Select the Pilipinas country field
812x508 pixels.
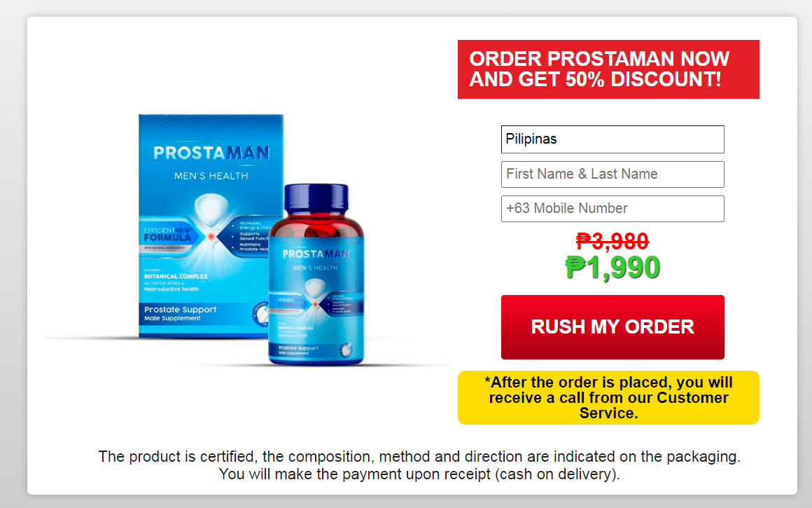(612, 139)
